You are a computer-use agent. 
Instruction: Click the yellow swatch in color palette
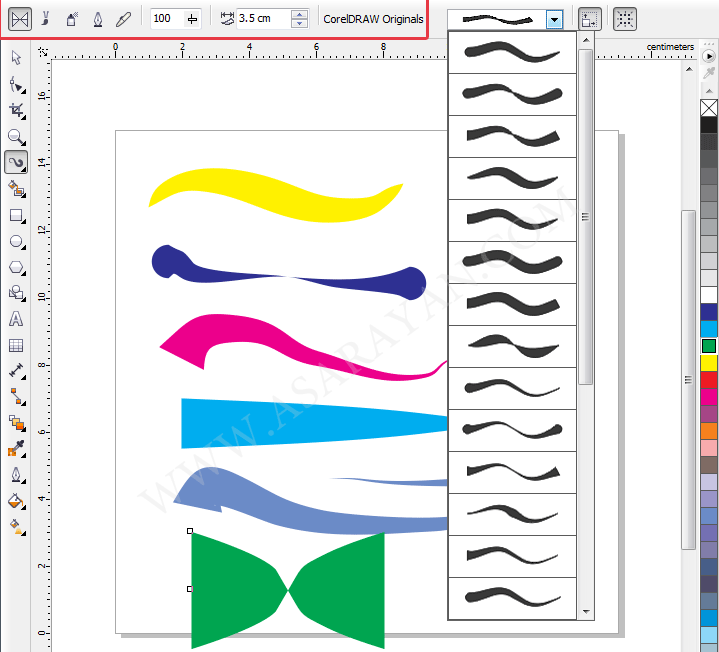(x=709, y=363)
